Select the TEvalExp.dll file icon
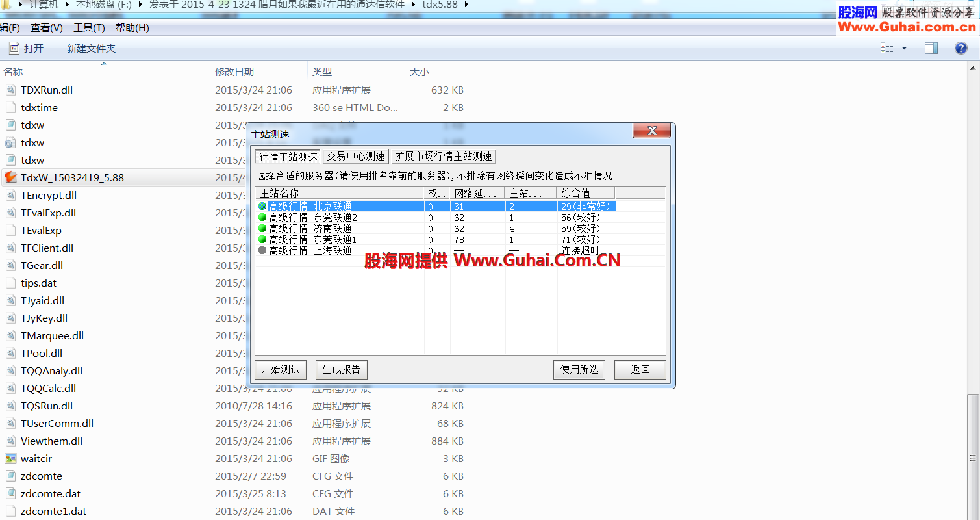This screenshot has width=980, height=520. (x=10, y=213)
